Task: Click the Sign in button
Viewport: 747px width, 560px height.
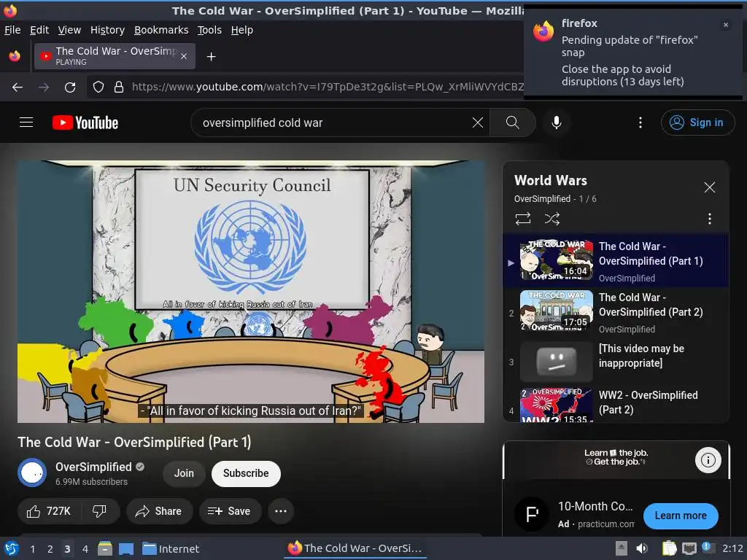Action: pos(697,122)
